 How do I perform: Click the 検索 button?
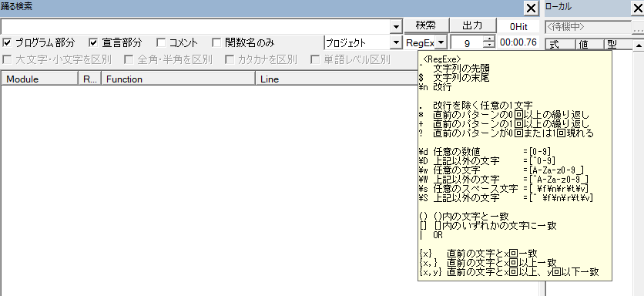[426, 25]
